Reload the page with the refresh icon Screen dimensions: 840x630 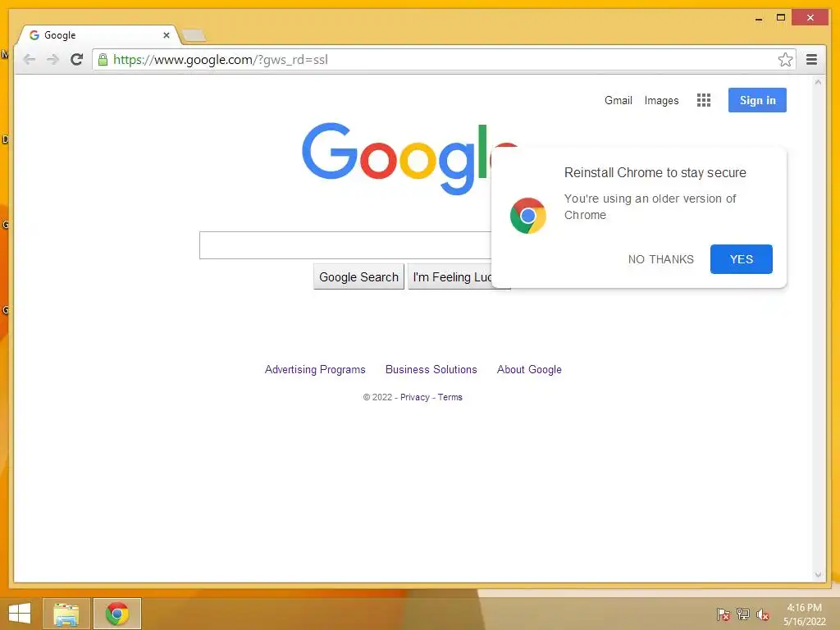[x=76, y=59]
